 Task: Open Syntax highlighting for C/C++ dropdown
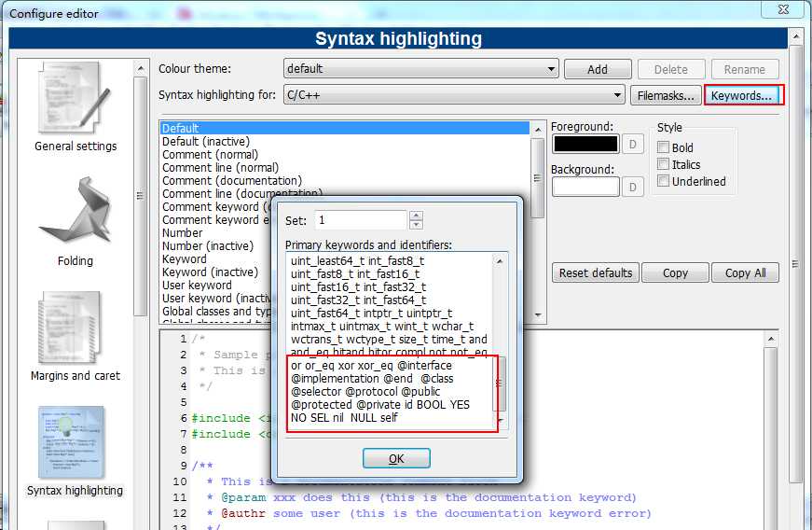tap(453, 95)
